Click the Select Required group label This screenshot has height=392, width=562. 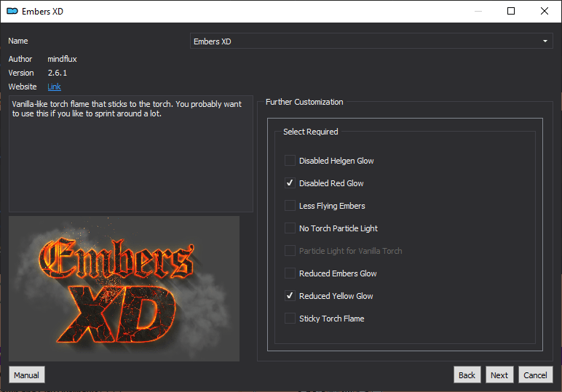click(310, 132)
